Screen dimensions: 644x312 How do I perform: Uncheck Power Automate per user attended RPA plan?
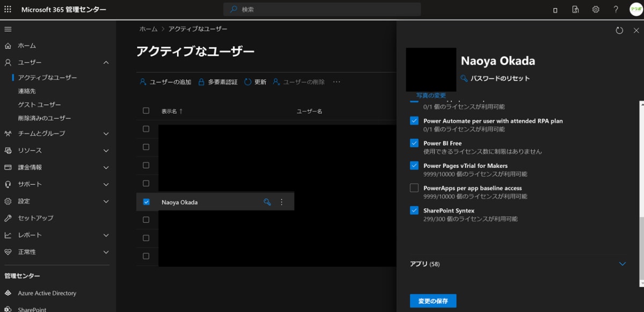point(414,121)
